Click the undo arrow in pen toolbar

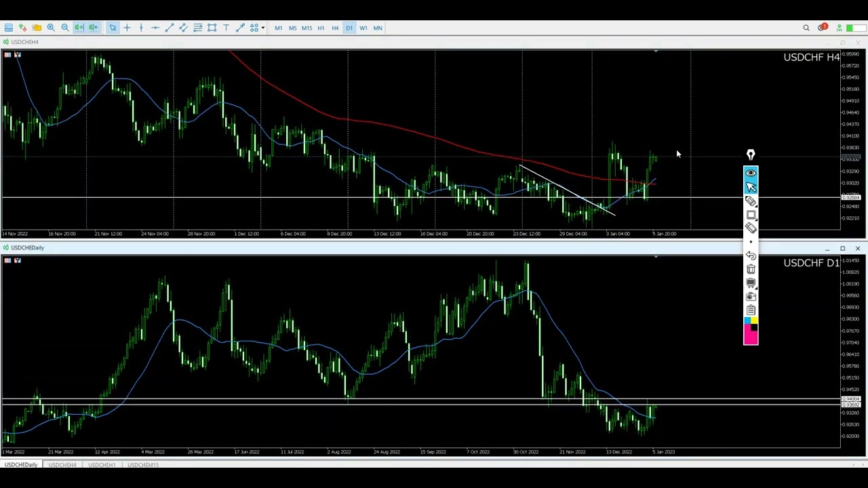tap(751, 256)
